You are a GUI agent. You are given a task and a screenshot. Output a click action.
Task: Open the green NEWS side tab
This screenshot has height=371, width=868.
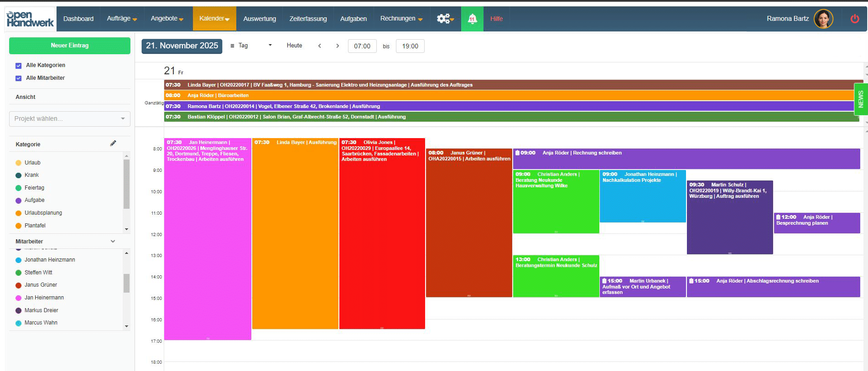[861, 99]
